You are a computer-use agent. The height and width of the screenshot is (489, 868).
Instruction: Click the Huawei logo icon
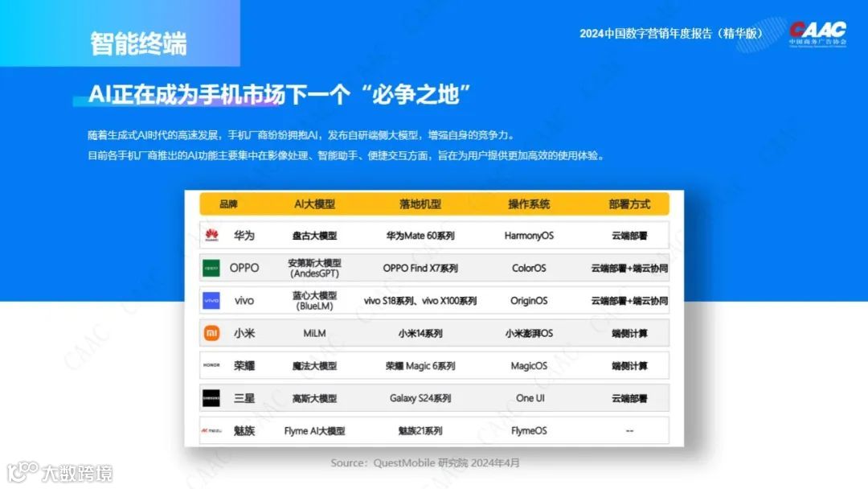coord(211,236)
